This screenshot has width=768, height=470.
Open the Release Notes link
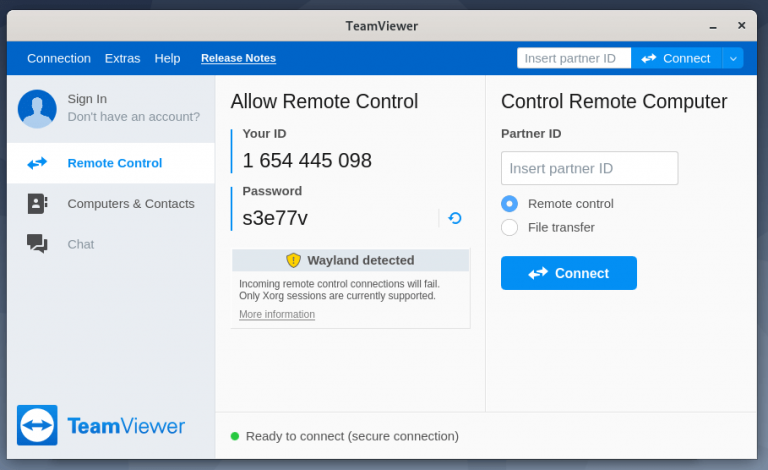coord(239,58)
